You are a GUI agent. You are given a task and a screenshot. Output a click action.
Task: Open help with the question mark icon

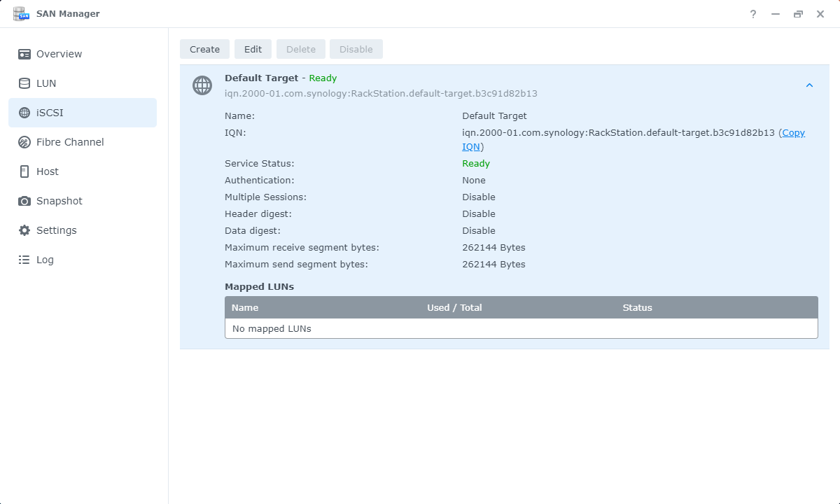(753, 14)
